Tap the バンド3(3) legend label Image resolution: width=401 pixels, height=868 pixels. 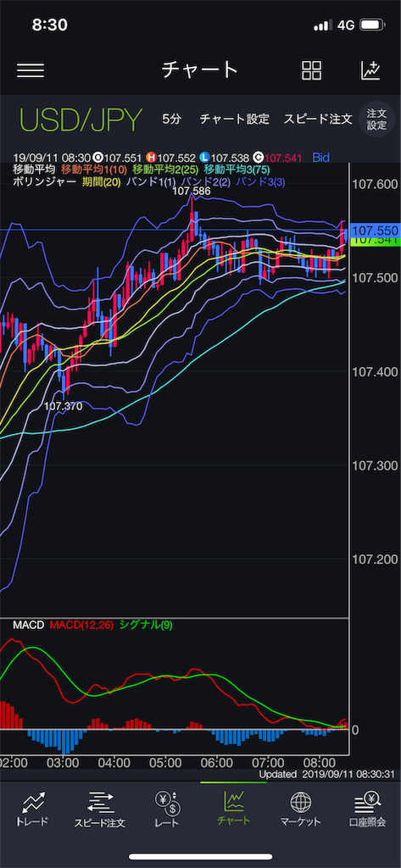(260, 181)
